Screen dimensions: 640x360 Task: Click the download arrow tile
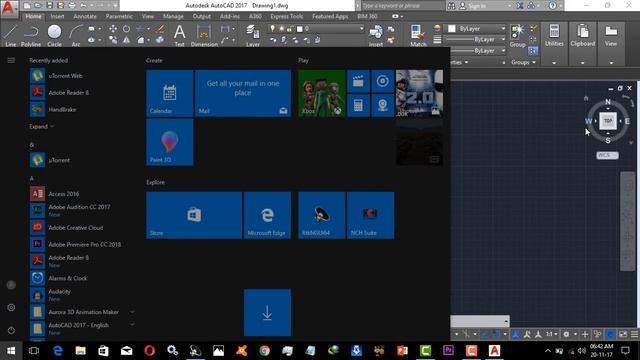pyautogui.click(x=267, y=313)
